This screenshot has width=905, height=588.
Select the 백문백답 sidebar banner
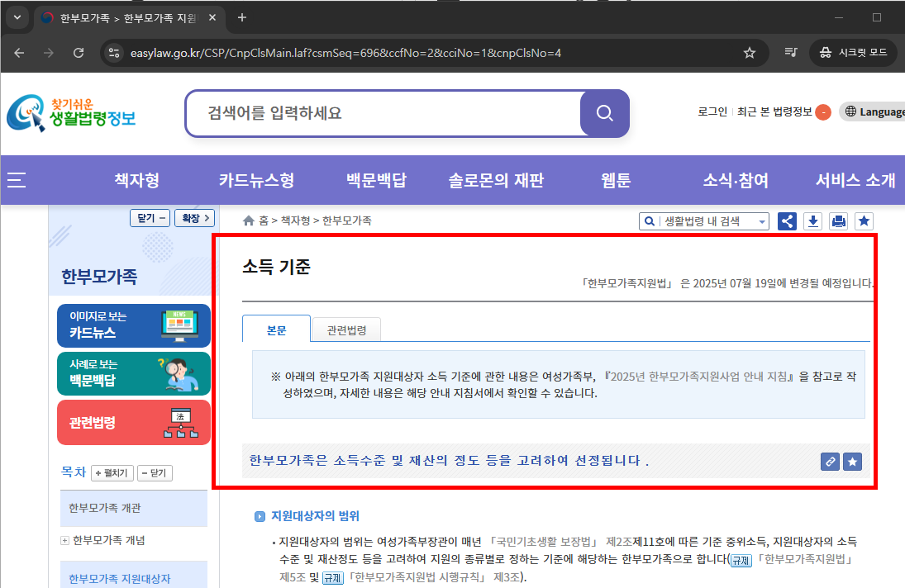coord(133,373)
